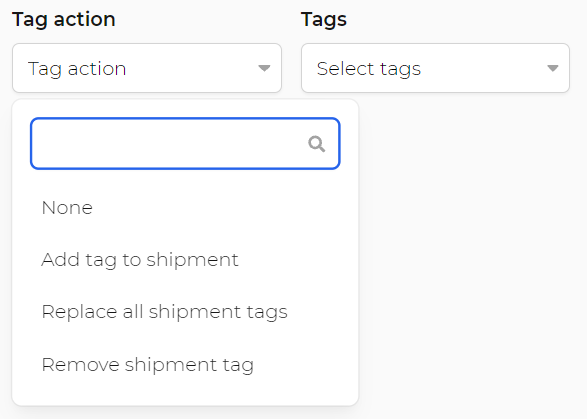The height and width of the screenshot is (419, 587).
Task: Focus the dropdown search input field
Action: [185, 144]
